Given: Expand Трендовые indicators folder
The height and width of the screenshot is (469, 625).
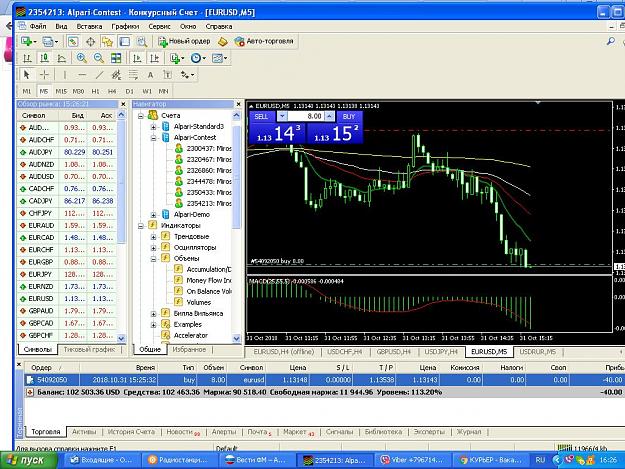Looking at the screenshot, I should click(153, 237).
